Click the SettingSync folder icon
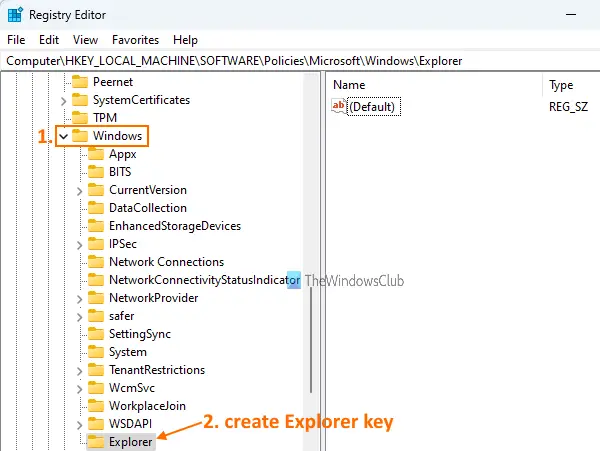This screenshot has width=600, height=451. (96, 334)
